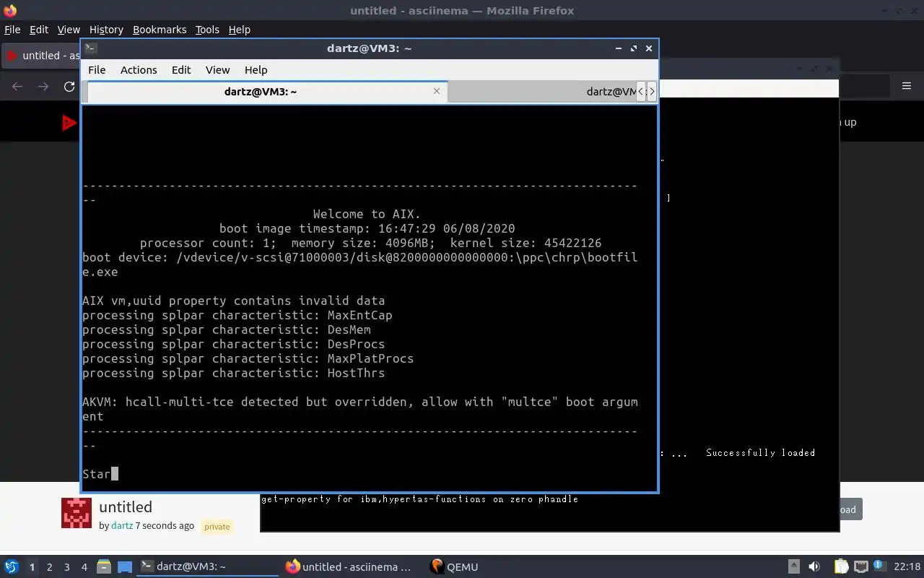924x578 pixels.
Task: Open the LXQt application menu icon
Action: (12, 566)
